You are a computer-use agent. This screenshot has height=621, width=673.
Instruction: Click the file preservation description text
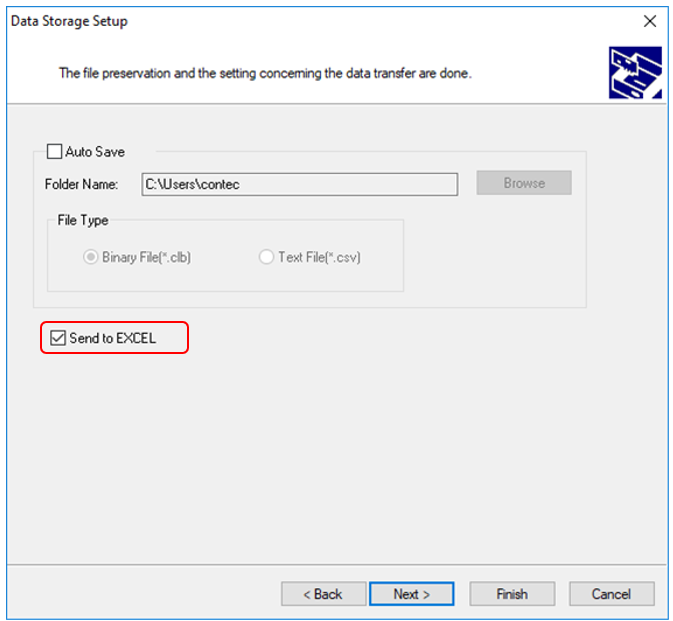pos(265,73)
